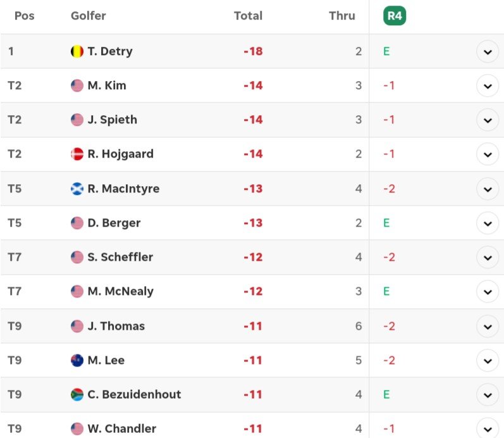Select the R4 round tab
Screen dimensions: 504x438
click(395, 15)
